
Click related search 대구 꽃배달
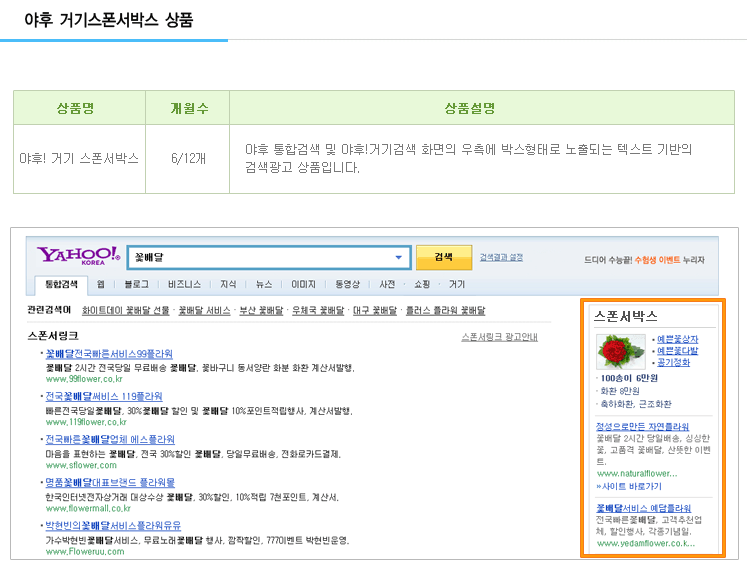pos(374,311)
